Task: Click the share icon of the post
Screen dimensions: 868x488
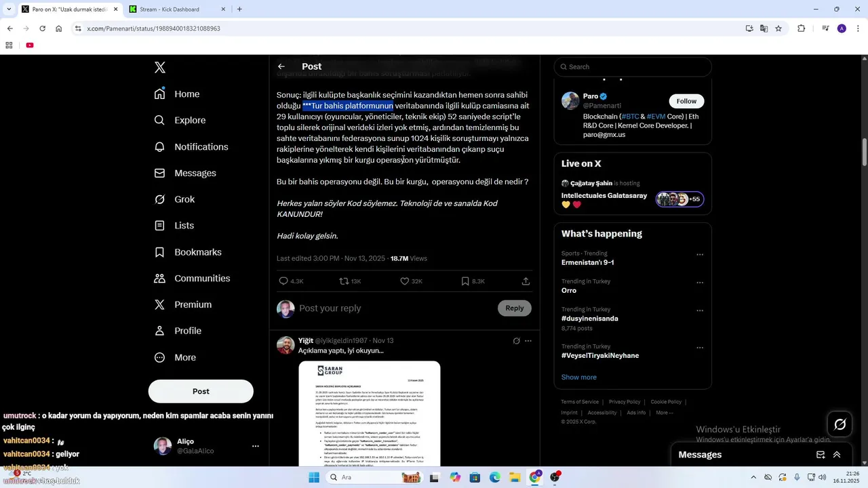Action: (526, 281)
